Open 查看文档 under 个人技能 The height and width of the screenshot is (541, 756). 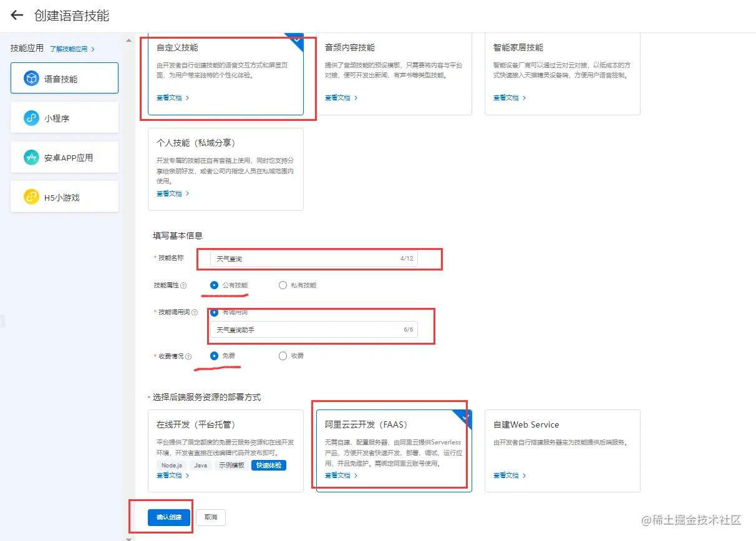[x=173, y=194]
